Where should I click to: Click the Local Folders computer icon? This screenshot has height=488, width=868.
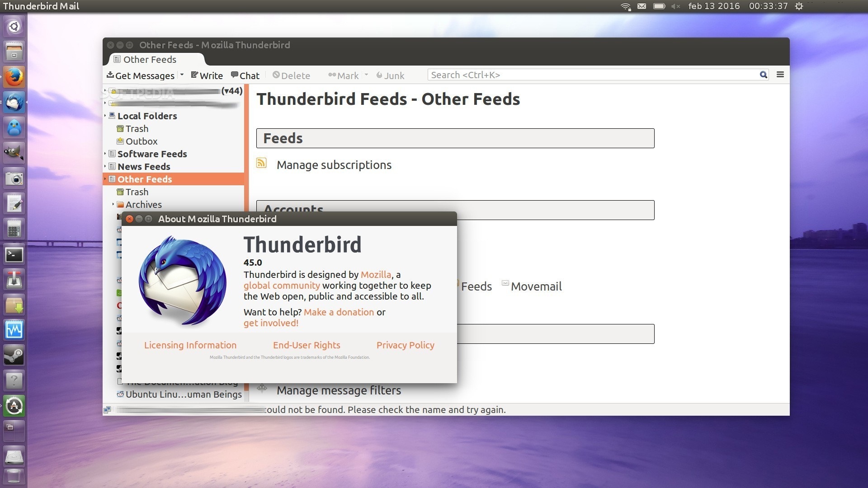[112, 116]
